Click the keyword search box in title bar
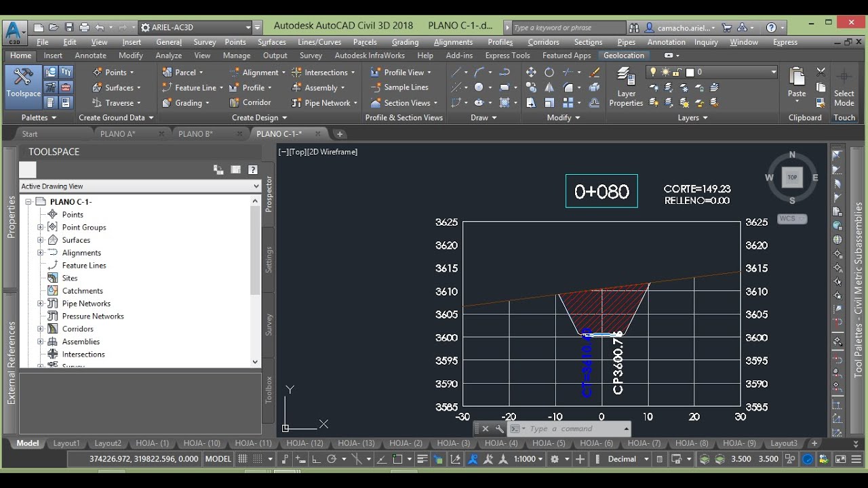 click(x=568, y=28)
